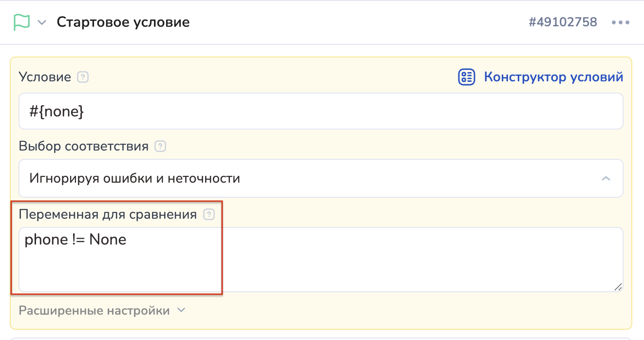Show help for 'Переменная для сравнения'

click(x=209, y=214)
